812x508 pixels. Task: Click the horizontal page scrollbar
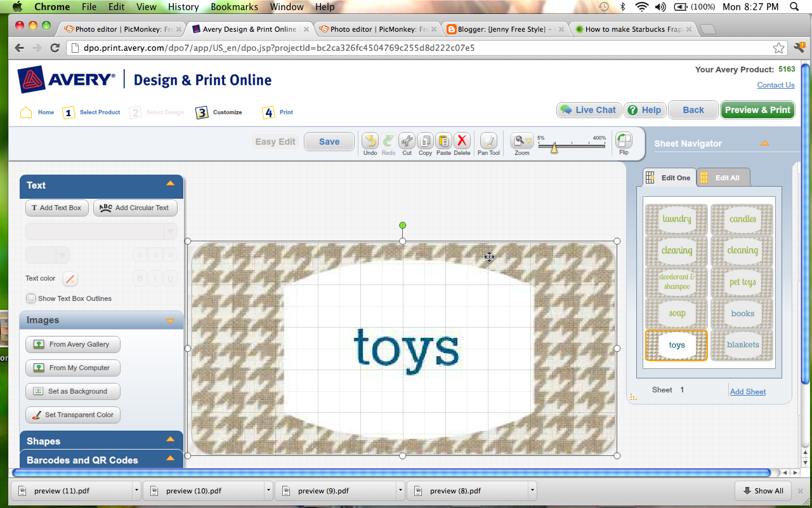[392, 473]
